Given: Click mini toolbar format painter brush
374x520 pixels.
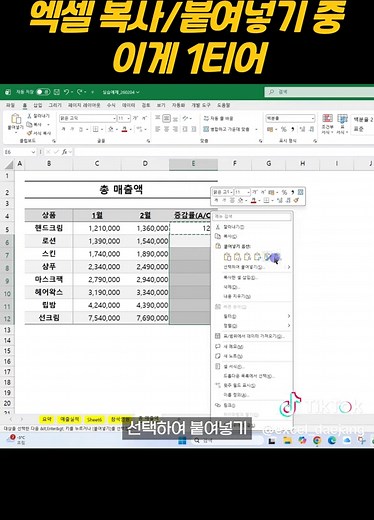Looking at the screenshot, I should [296, 200].
